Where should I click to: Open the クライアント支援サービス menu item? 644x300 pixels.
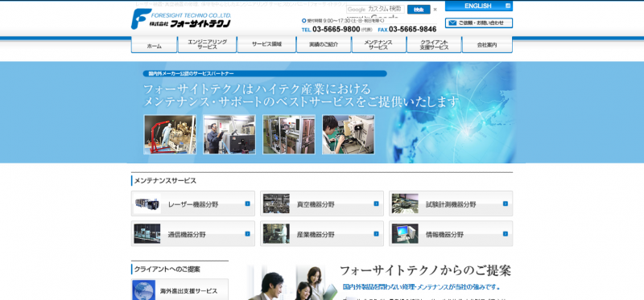point(434,45)
